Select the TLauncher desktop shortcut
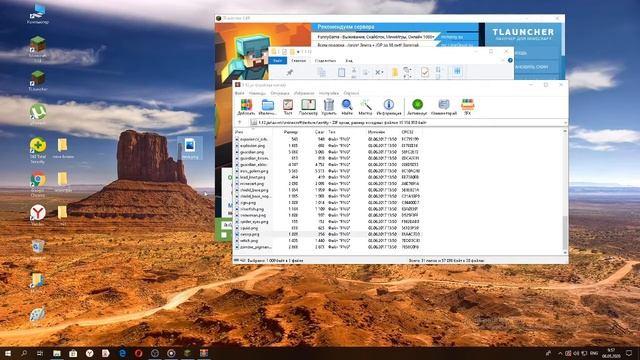 (38, 80)
